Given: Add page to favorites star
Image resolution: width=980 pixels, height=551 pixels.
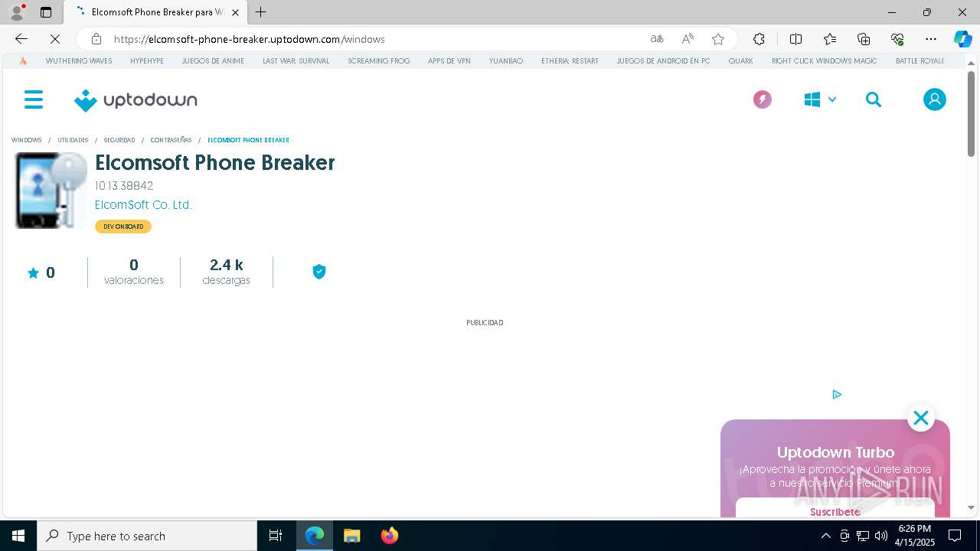Looking at the screenshot, I should [717, 39].
